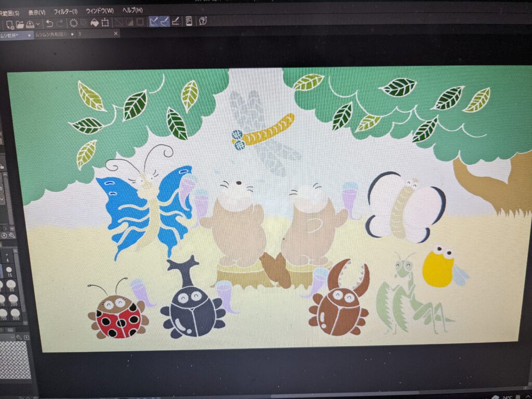Click the transparent checkerboard color swatch

point(15,361)
